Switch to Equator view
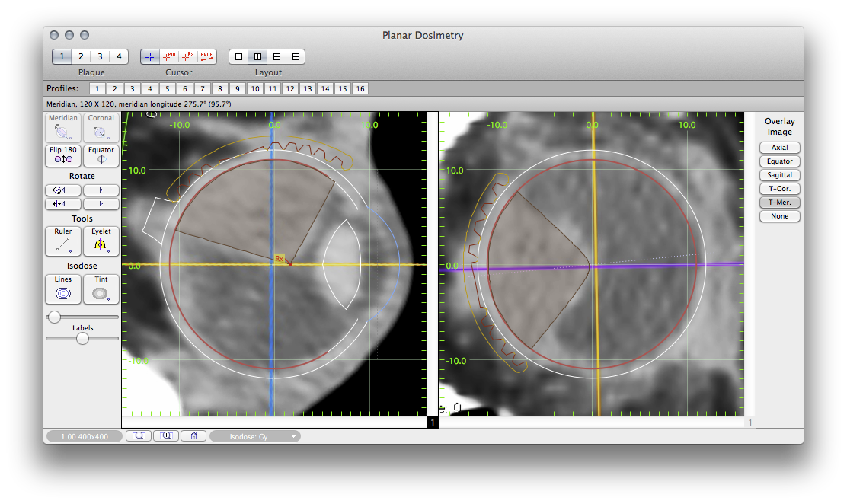The width and height of the screenshot is (847, 504). point(101,155)
